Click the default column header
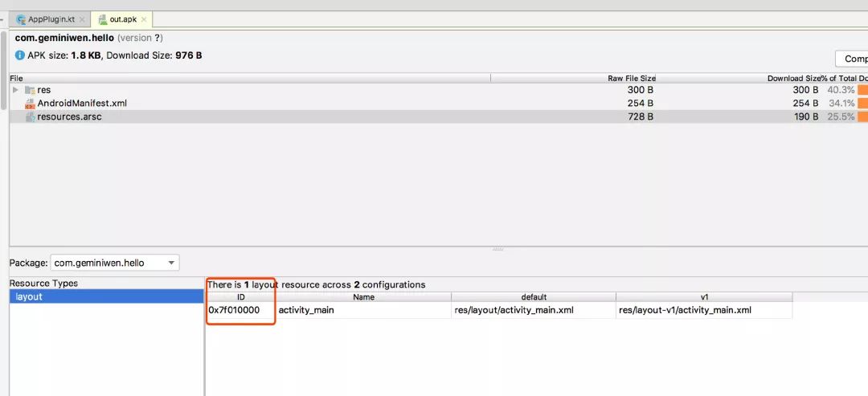The height and width of the screenshot is (396, 868). coord(534,297)
